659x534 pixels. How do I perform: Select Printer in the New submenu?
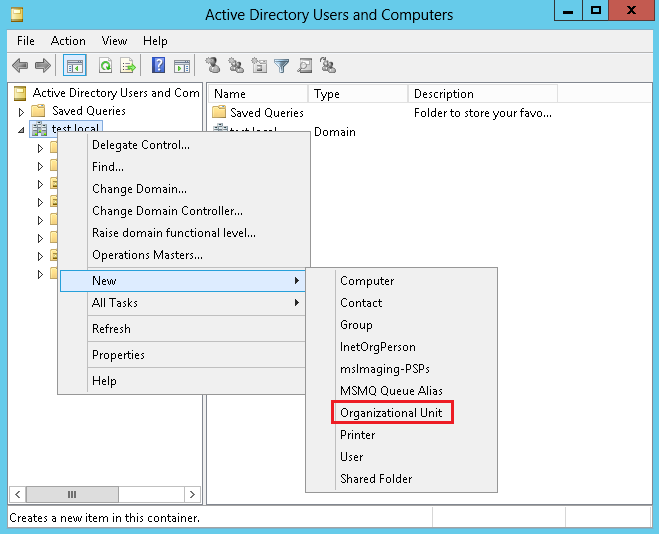click(x=401, y=434)
